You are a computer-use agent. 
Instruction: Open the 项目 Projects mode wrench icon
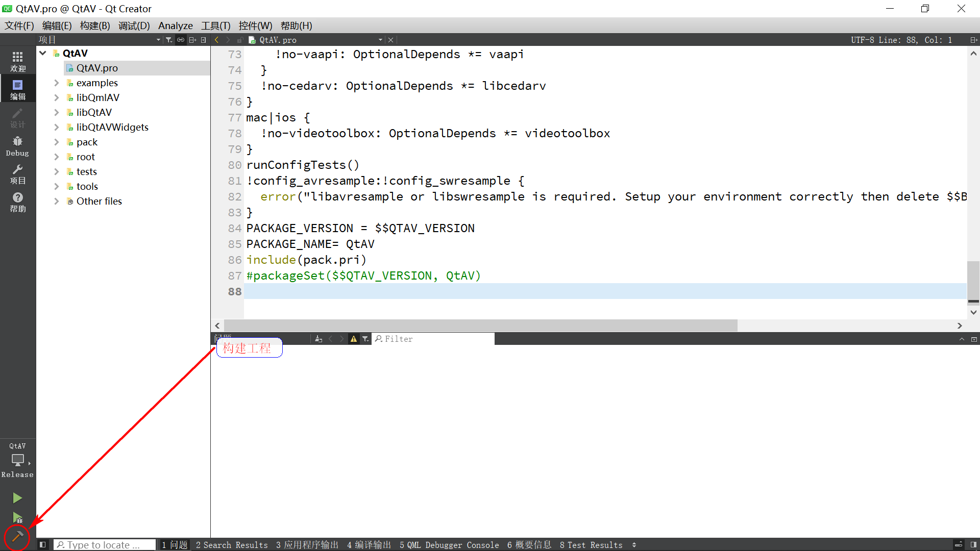tap(17, 174)
